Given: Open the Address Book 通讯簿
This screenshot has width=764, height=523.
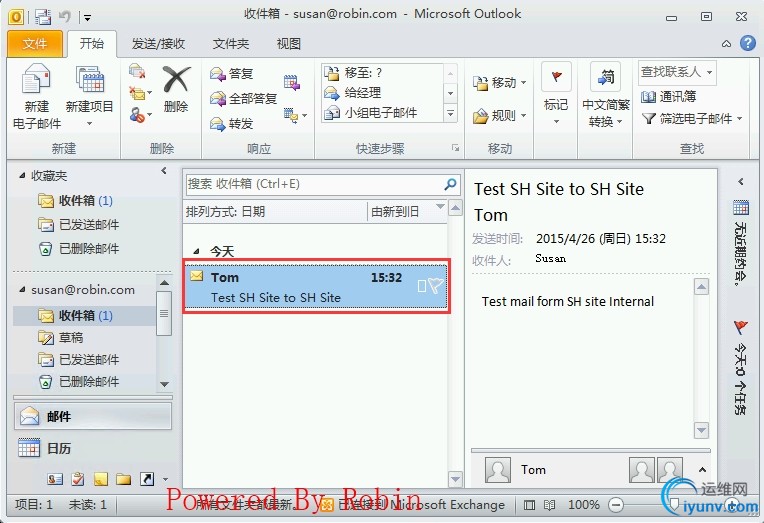Looking at the screenshot, I should 668,97.
